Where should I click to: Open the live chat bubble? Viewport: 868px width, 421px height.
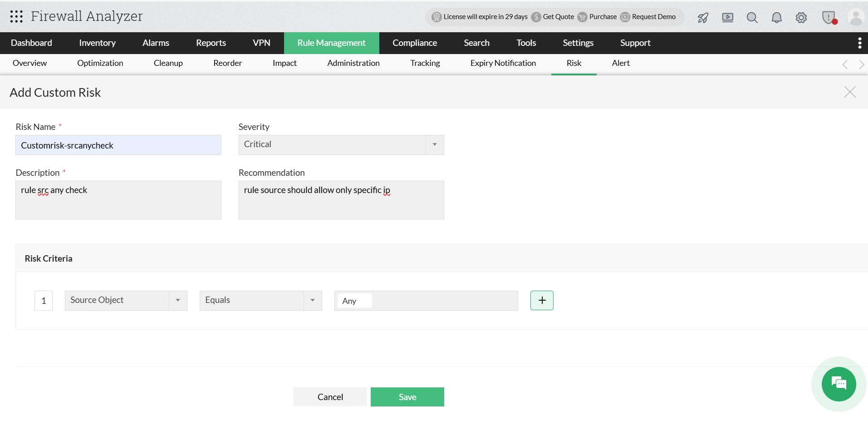click(839, 384)
